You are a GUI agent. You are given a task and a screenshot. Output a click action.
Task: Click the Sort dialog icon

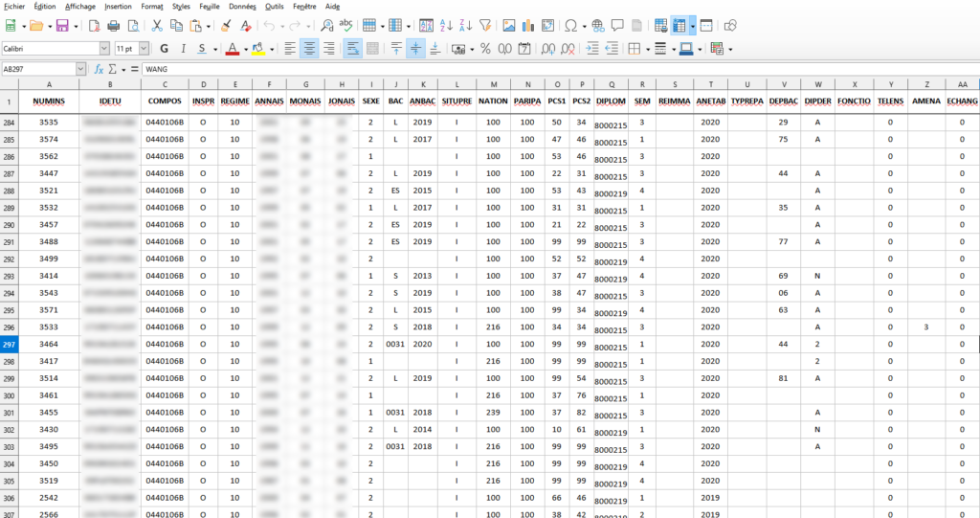tap(426, 26)
